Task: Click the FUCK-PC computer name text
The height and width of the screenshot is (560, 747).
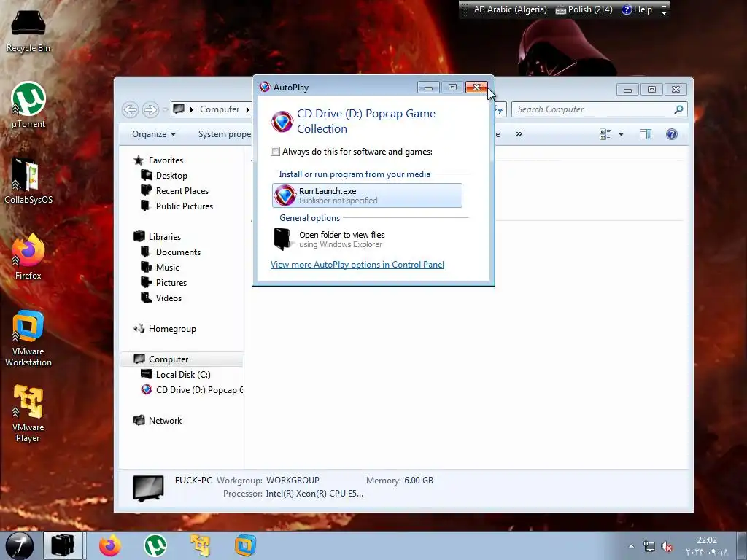Action: pos(193,480)
